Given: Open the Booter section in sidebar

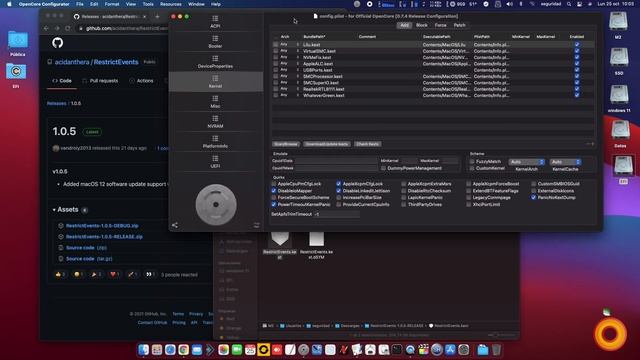Looking at the screenshot, I should [215, 42].
